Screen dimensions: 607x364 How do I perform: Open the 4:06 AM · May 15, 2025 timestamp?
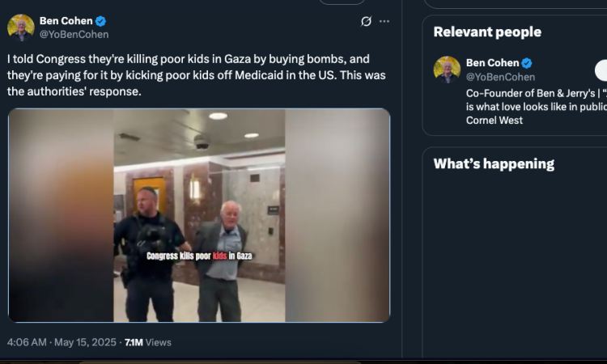(57, 342)
